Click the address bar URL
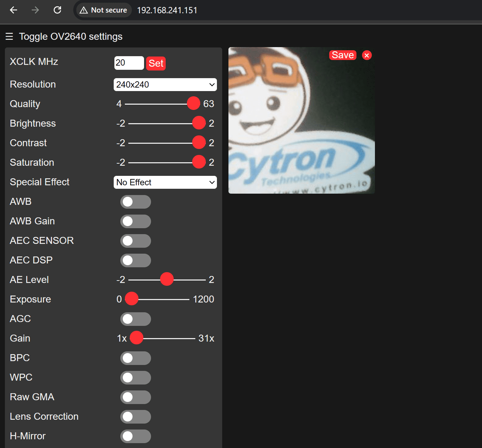Image resolution: width=482 pixels, height=448 pixels. (x=167, y=10)
